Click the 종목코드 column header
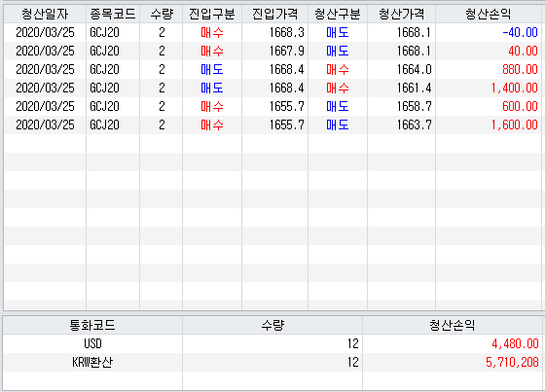This screenshot has height=392, width=545. coord(113,14)
